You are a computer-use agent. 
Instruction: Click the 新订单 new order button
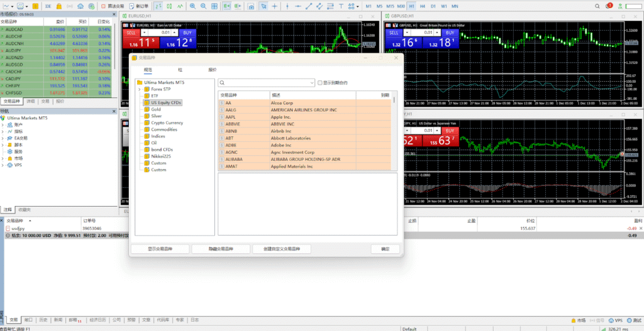point(139,6)
